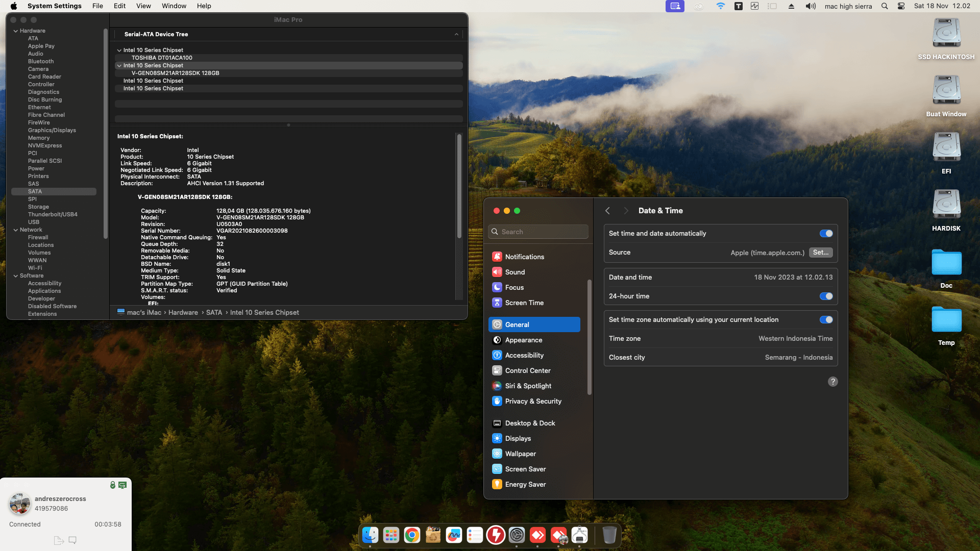Click the Serial-ATA Device Tree sort chevron
This screenshot has height=551, width=980.
click(456, 34)
